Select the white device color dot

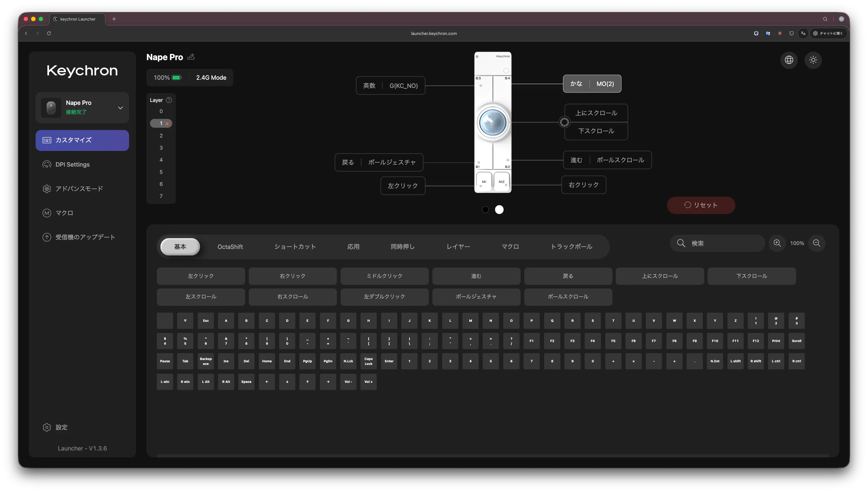click(x=499, y=209)
